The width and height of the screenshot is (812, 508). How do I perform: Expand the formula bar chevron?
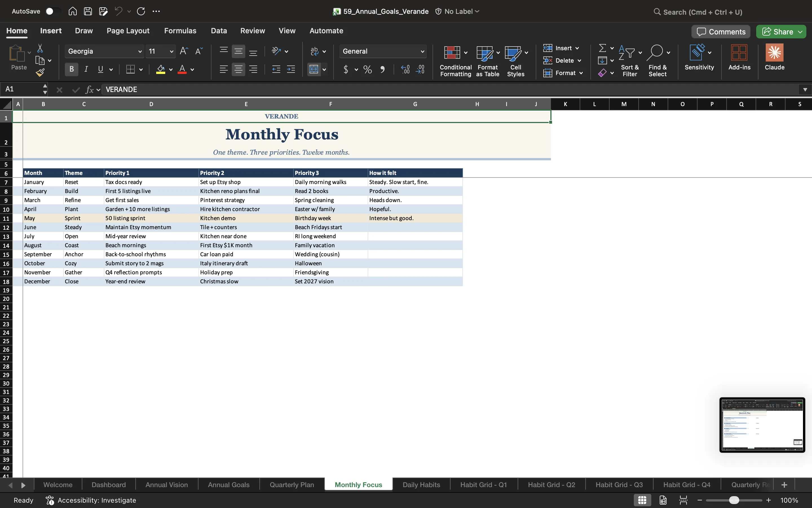(805, 89)
